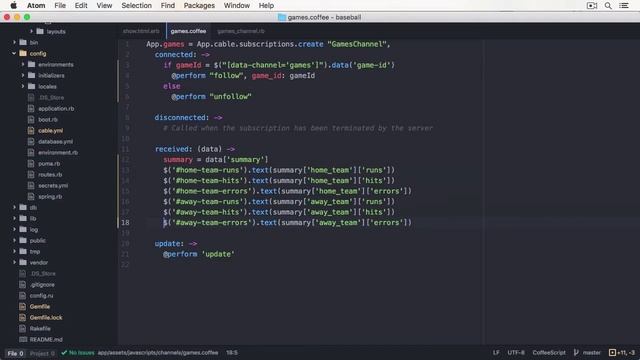Open the Spotlight search icon
The image size is (640, 360).
(x=608, y=5)
